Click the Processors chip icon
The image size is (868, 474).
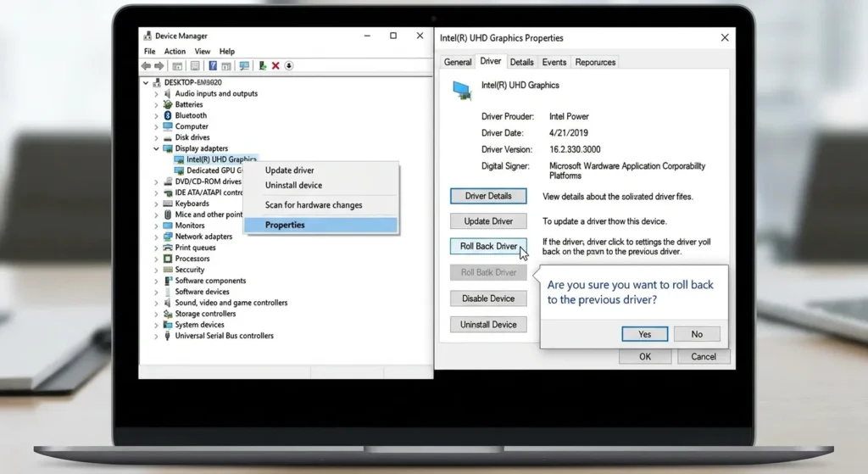[168, 259]
